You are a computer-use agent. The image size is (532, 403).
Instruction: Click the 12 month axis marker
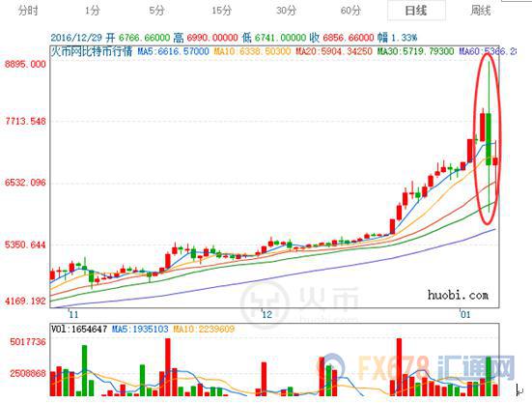click(267, 314)
